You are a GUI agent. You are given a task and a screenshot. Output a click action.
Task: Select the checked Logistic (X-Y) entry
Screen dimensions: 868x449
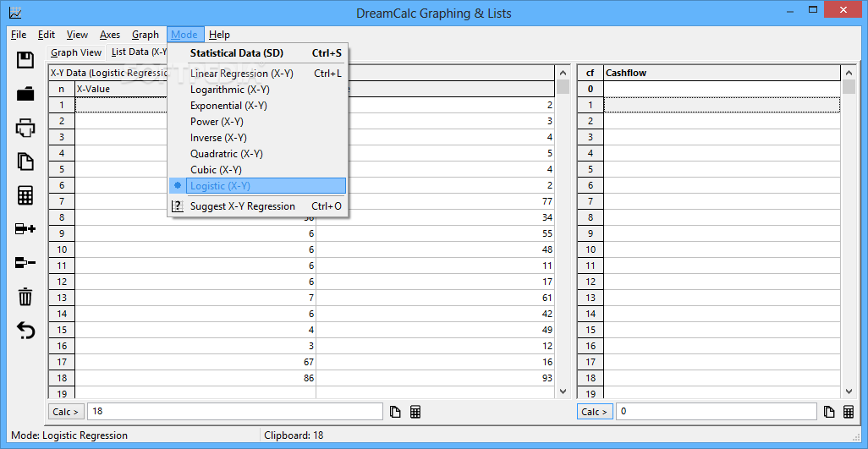(258, 186)
